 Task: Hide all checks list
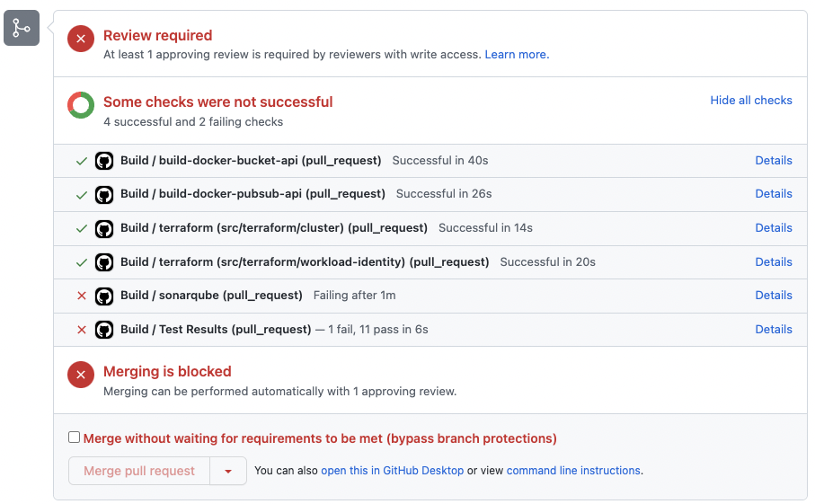751,101
